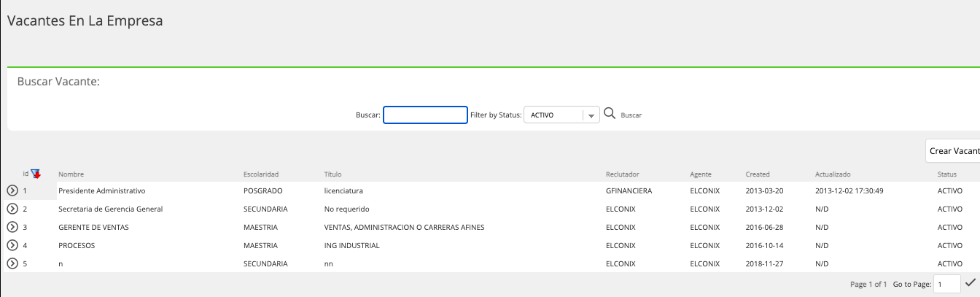Viewport: 980px width, 297px height.
Task: Sort by the Escolaridad column header
Action: tap(261, 174)
